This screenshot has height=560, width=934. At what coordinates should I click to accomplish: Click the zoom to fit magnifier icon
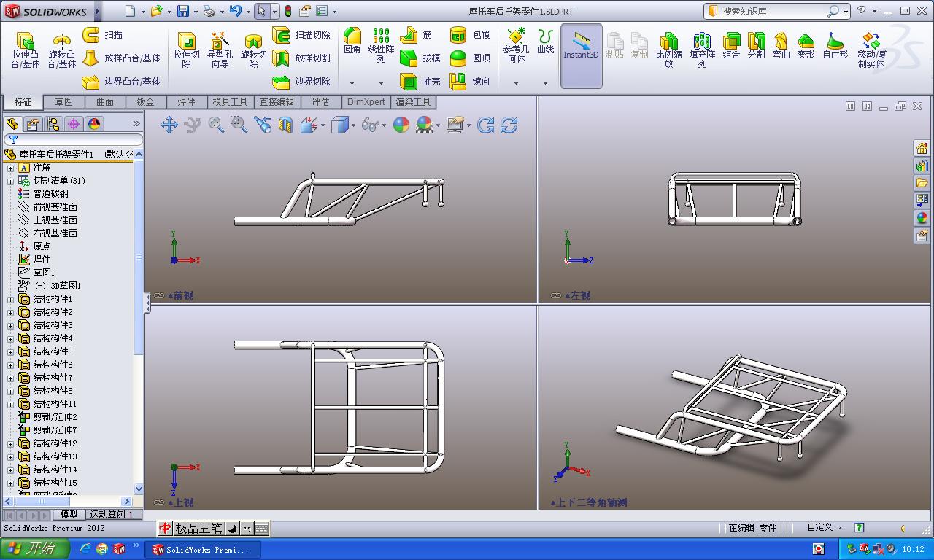coord(216,125)
